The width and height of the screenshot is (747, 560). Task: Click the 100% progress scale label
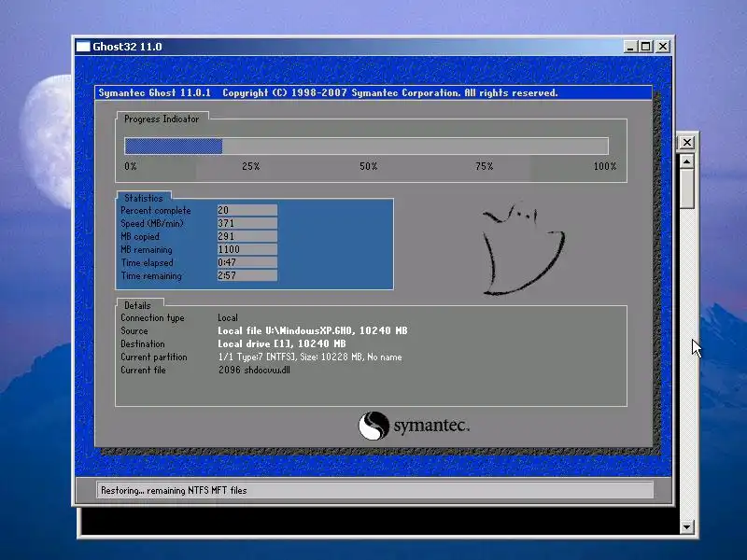point(605,166)
